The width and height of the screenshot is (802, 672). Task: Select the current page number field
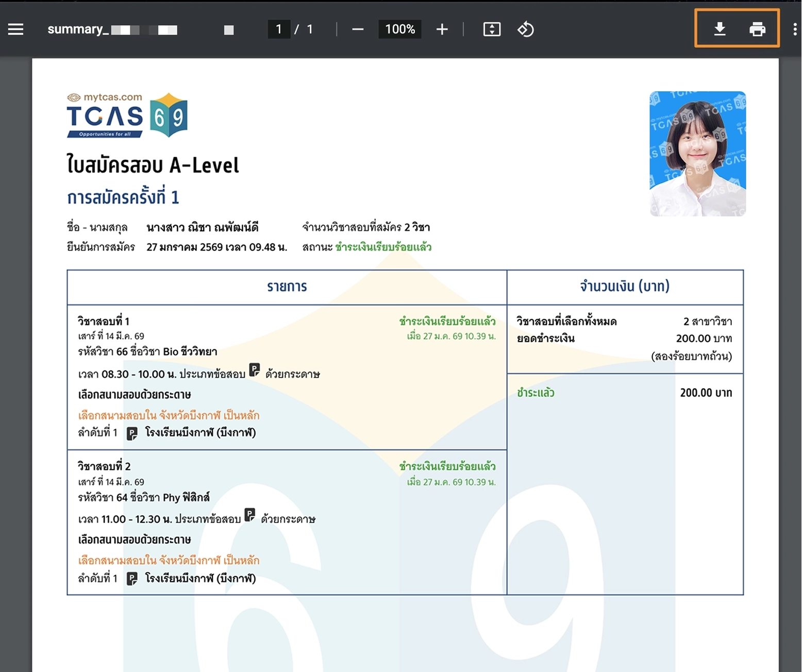pyautogui.click(x=279, y=29)
